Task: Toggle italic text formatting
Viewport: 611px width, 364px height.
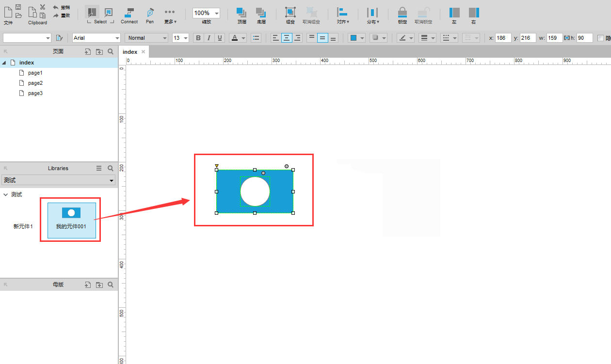Action: (209, 38)
